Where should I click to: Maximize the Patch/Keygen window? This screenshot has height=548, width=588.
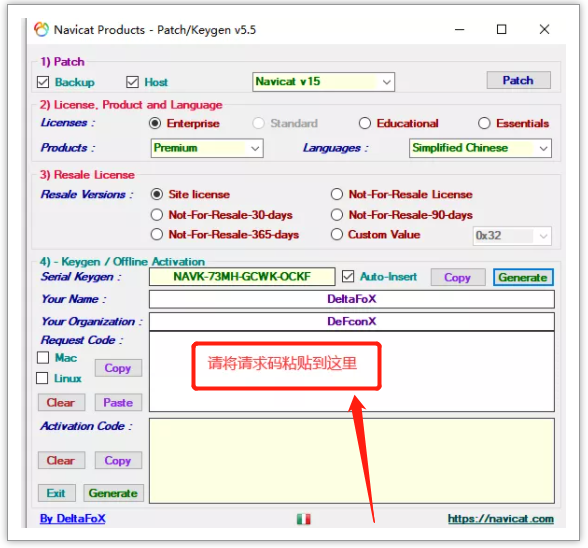(501, 29)
